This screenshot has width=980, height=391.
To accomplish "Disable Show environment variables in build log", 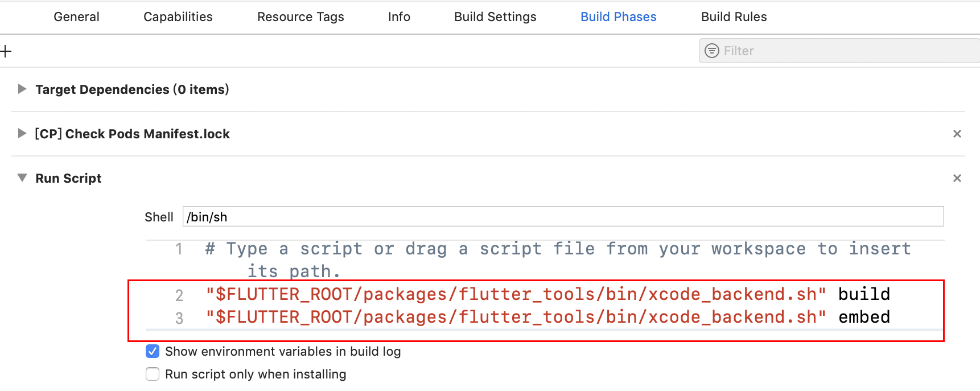I will 153,351.
